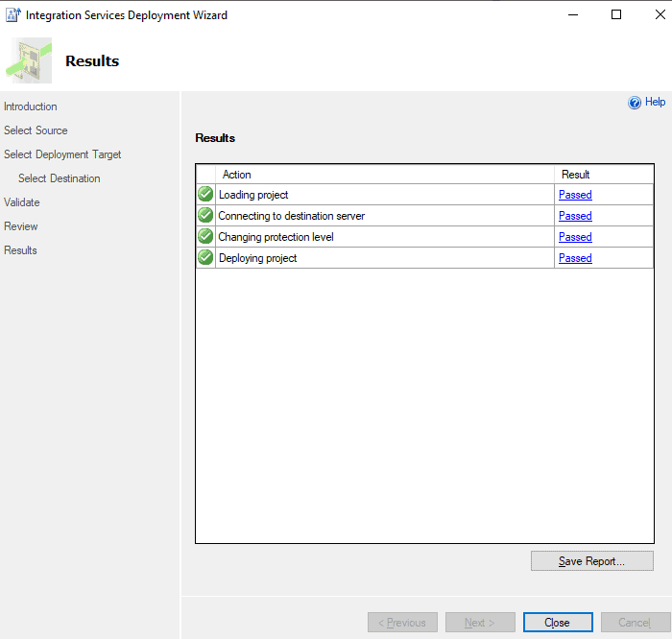Screen dimensions: 672x639
Task: Go to the Select Deployment Target step
Action: (62, 154)
